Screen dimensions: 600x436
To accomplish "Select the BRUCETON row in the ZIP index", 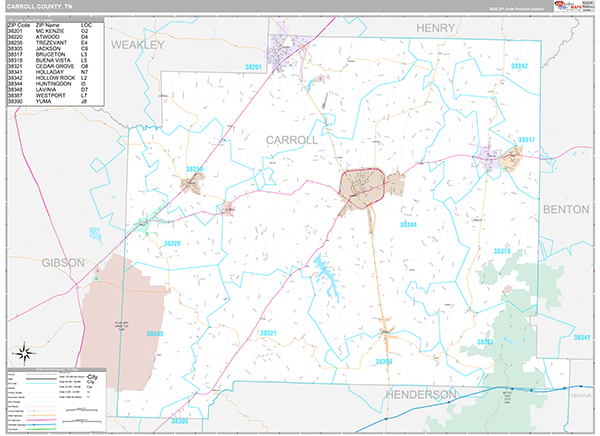I will coord(48,54).
